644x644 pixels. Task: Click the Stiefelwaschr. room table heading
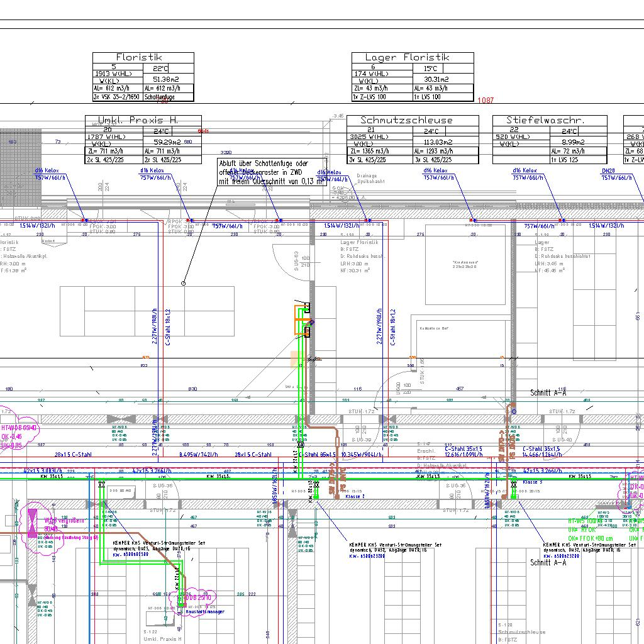click(x=546, y=120)
